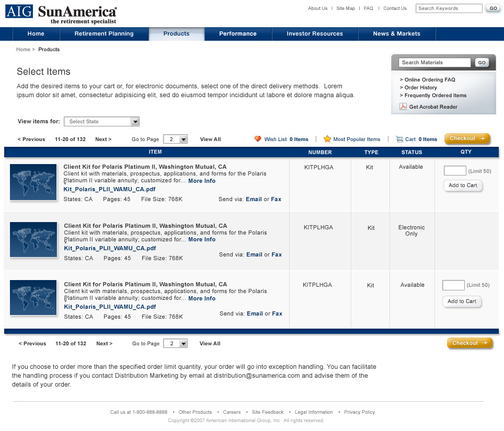Click More Info on the third item
This screenshot has height=431, width=504.
202,298
